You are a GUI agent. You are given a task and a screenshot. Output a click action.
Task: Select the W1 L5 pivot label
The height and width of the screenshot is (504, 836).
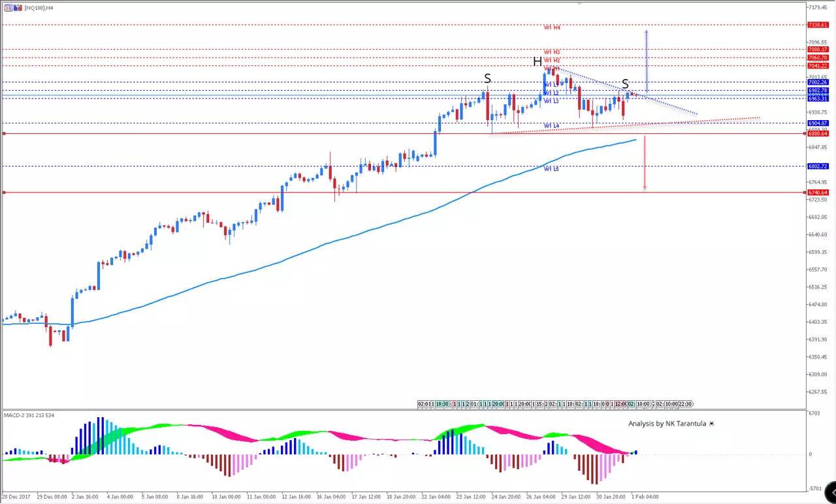[551, 169]
